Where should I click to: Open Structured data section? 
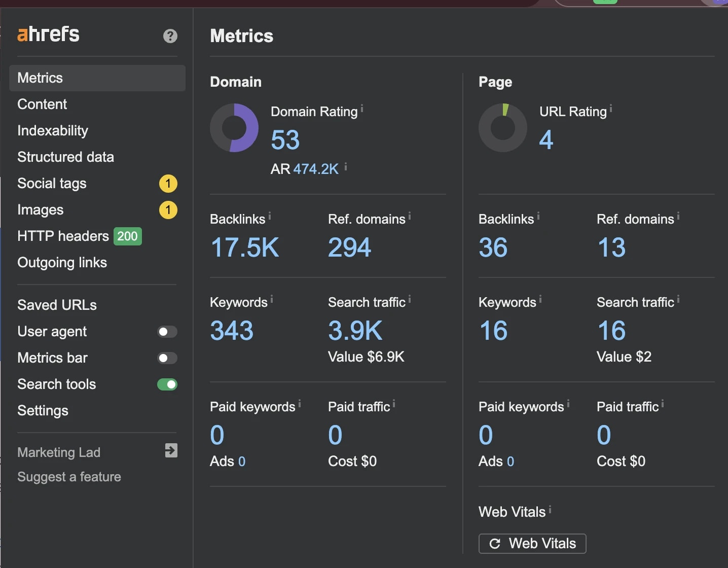66,157
